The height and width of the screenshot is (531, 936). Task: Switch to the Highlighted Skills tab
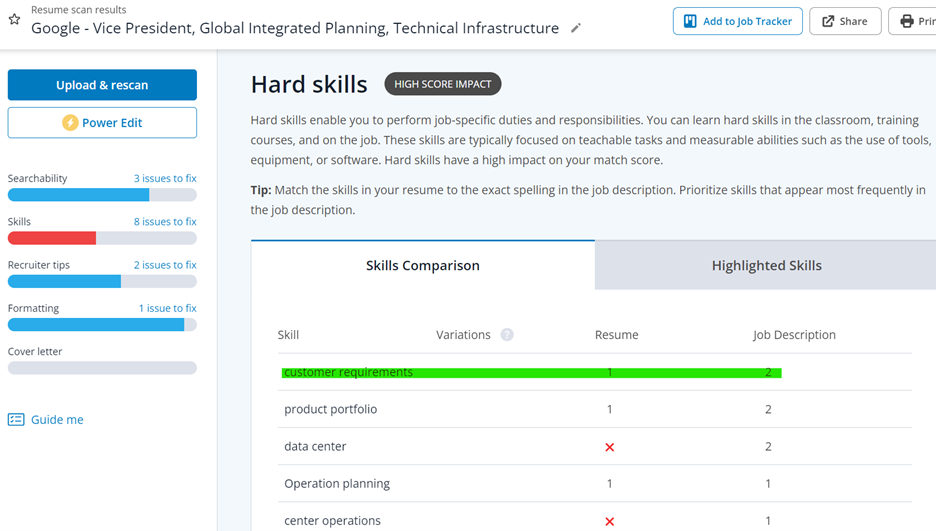click(766, 266)
